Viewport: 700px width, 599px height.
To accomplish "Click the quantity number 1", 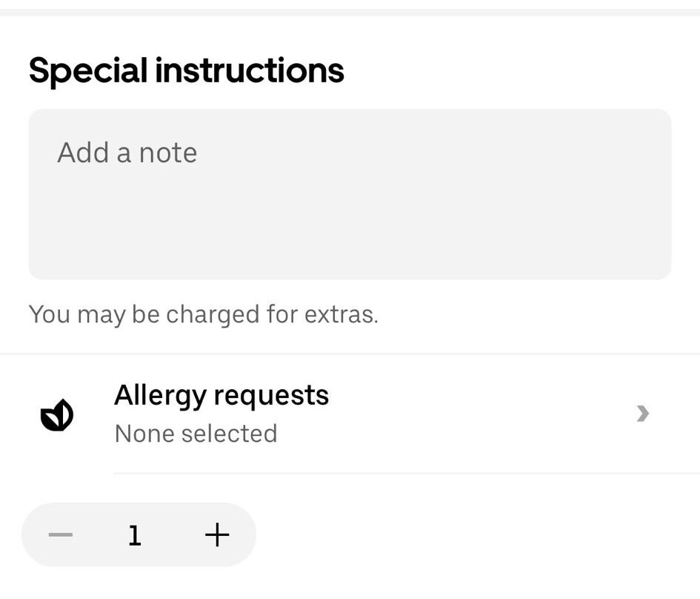I will 135,535.
